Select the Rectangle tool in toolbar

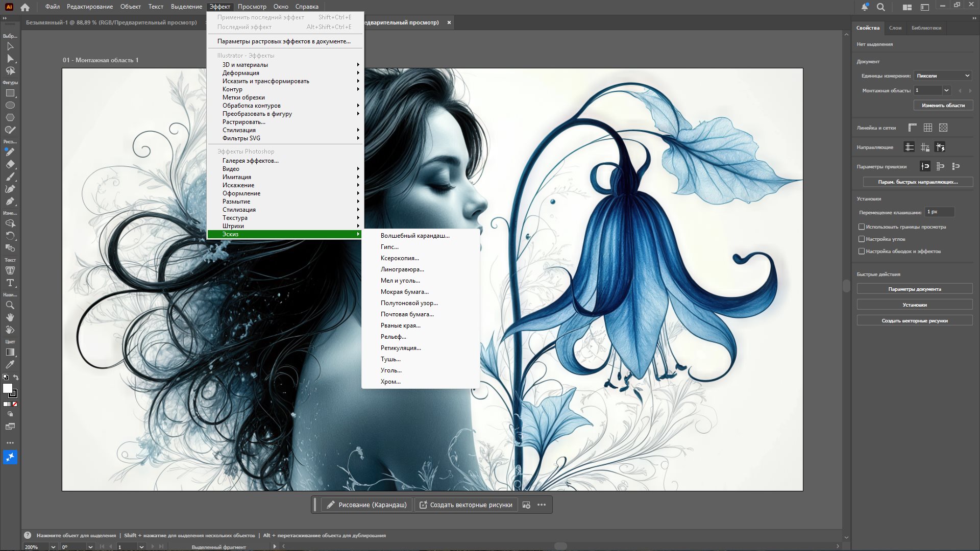[10, 93]
